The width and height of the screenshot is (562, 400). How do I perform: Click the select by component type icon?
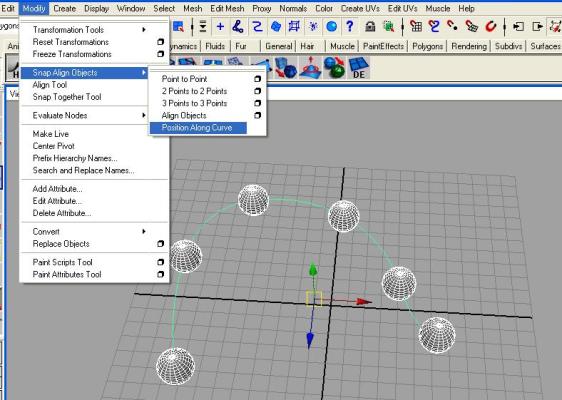click(555, 27)
